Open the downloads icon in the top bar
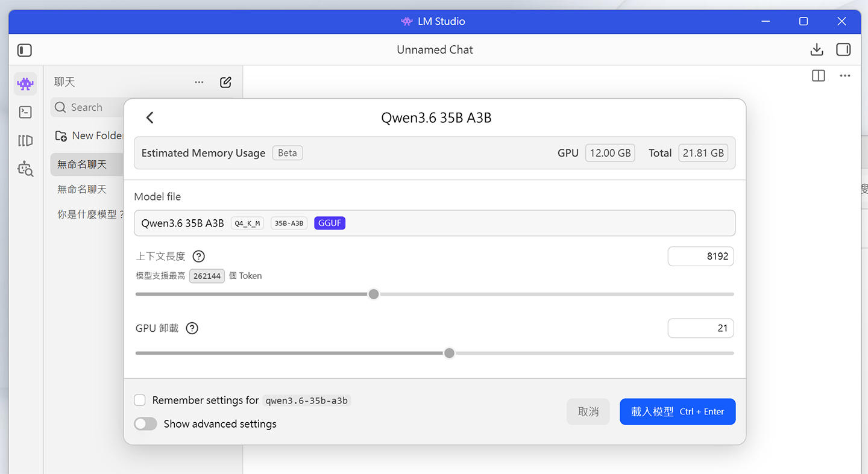 (x=817, y=50)
